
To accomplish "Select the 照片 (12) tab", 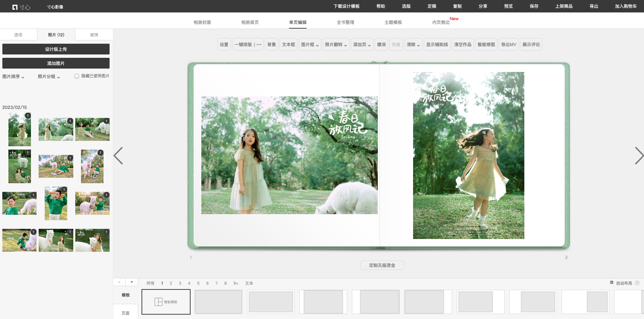I will [56, 35].
